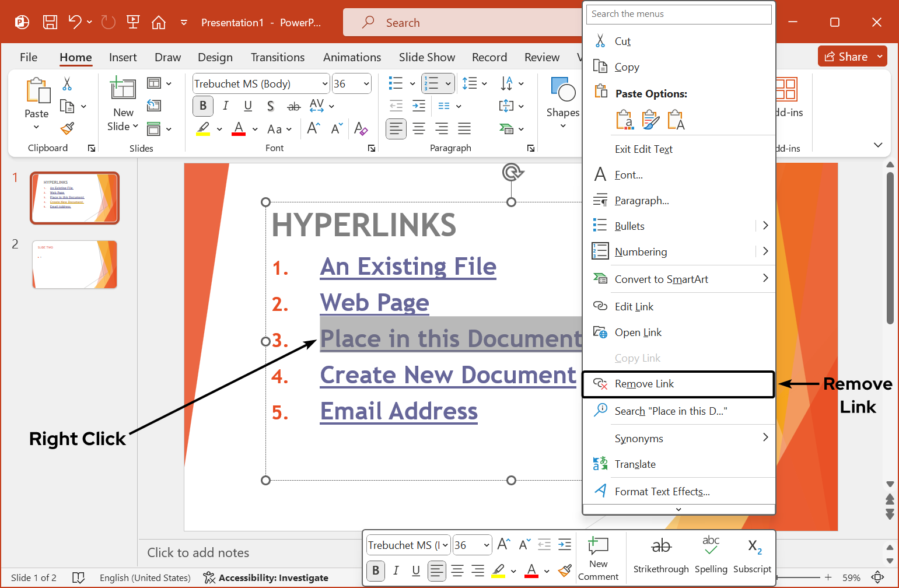Toggle italic formatting in the Font group
Viewport: 899px width, 588px height.
225,106
